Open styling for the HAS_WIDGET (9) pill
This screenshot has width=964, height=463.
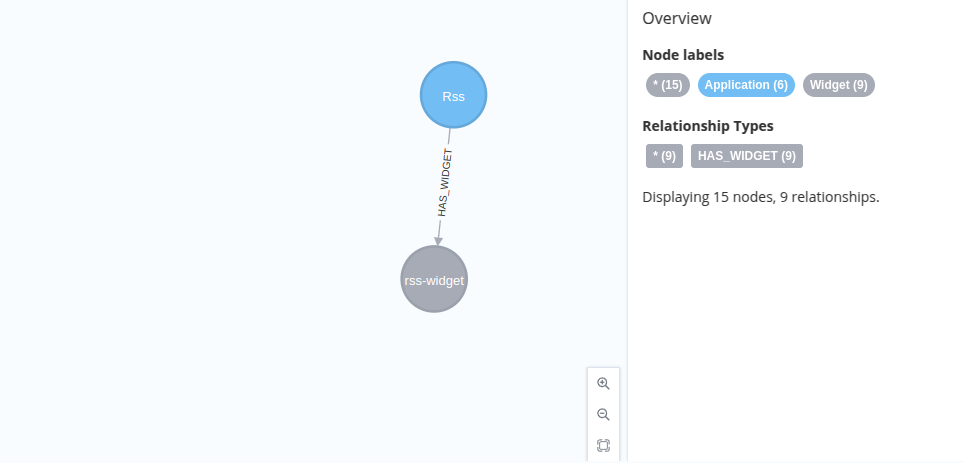click(x=746, y=156)
